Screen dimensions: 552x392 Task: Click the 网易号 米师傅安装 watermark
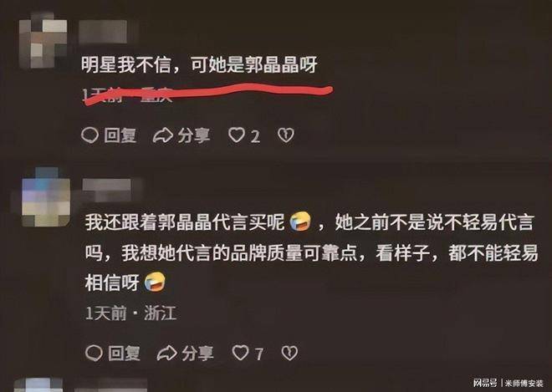coord(508,383)
